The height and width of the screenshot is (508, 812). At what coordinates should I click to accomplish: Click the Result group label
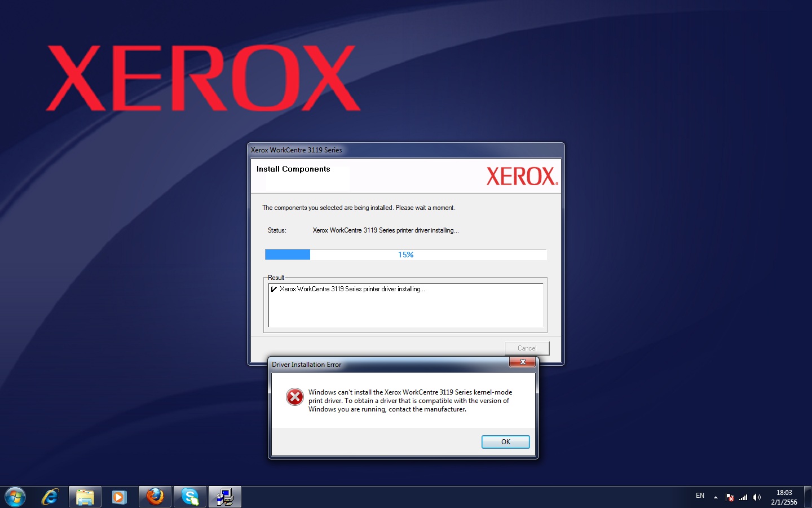[276, 278]
